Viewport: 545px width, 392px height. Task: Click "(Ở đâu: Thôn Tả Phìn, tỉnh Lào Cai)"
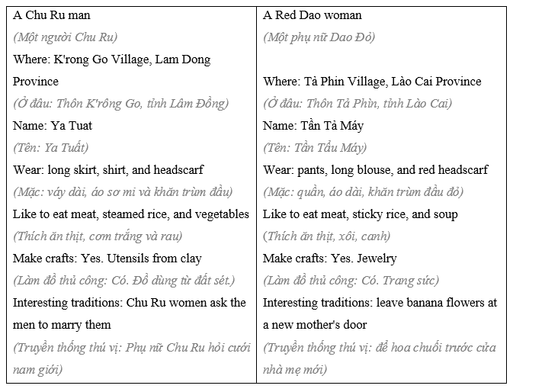(x=357, y=104)
